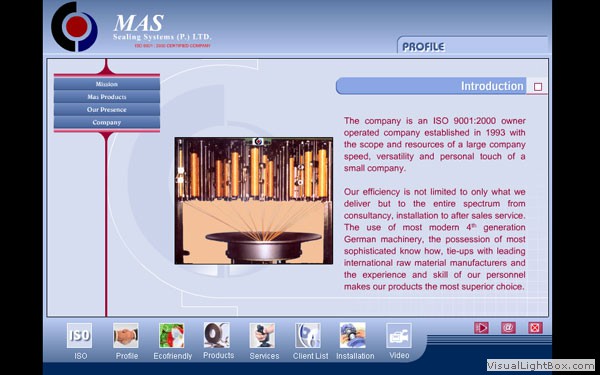Click the Video camera icon

pyautogui.click(x=399, y=336)
